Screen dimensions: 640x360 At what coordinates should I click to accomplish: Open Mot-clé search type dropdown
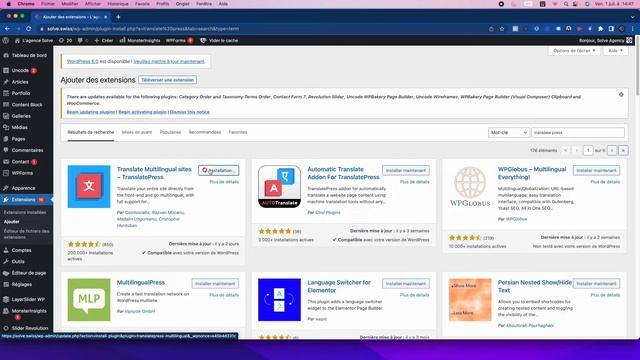tap(509, 133)
